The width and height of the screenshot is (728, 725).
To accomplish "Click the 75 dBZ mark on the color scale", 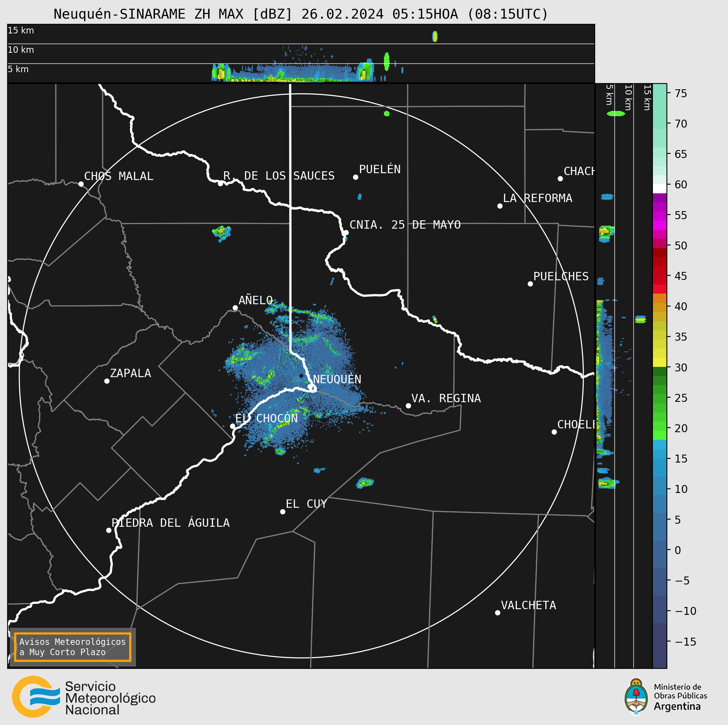I will 680,93.
